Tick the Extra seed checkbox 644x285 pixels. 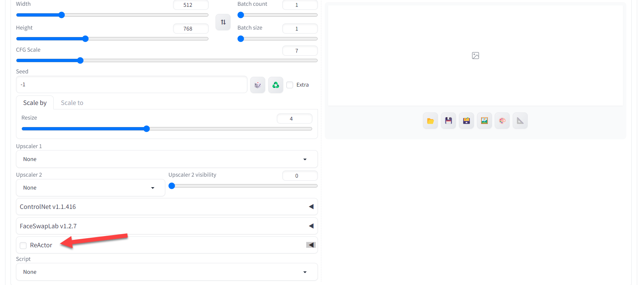pos(290,85)
